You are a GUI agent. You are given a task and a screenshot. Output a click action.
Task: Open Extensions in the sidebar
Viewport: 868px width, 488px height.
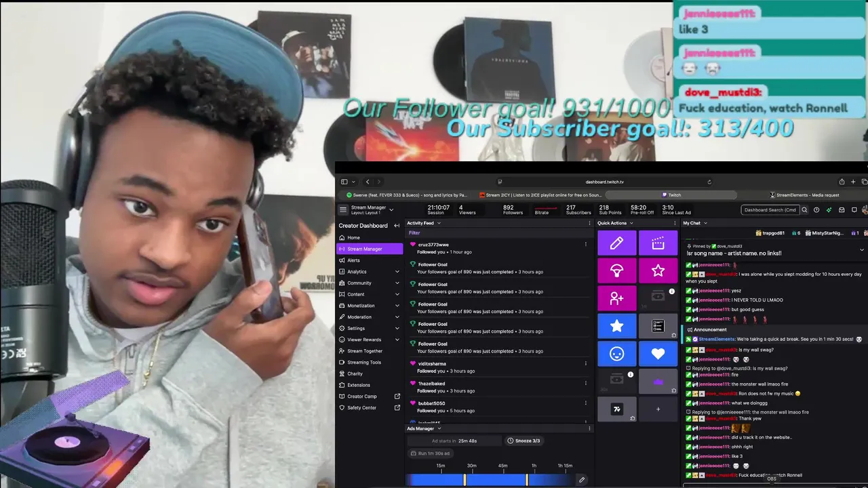370,385
